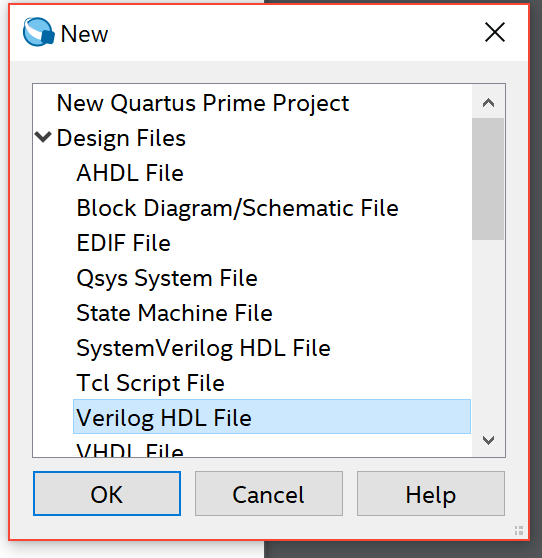This screenshot has height=558, width=542.
Task: Choose State Machine File
Action: [x=174, y=313]
